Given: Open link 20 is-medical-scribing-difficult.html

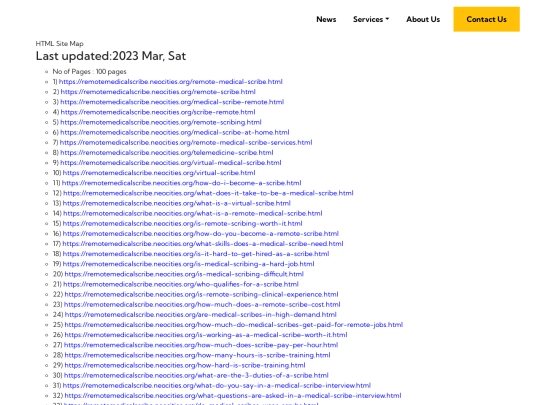Looking at the screenshot, I should 184,274.
